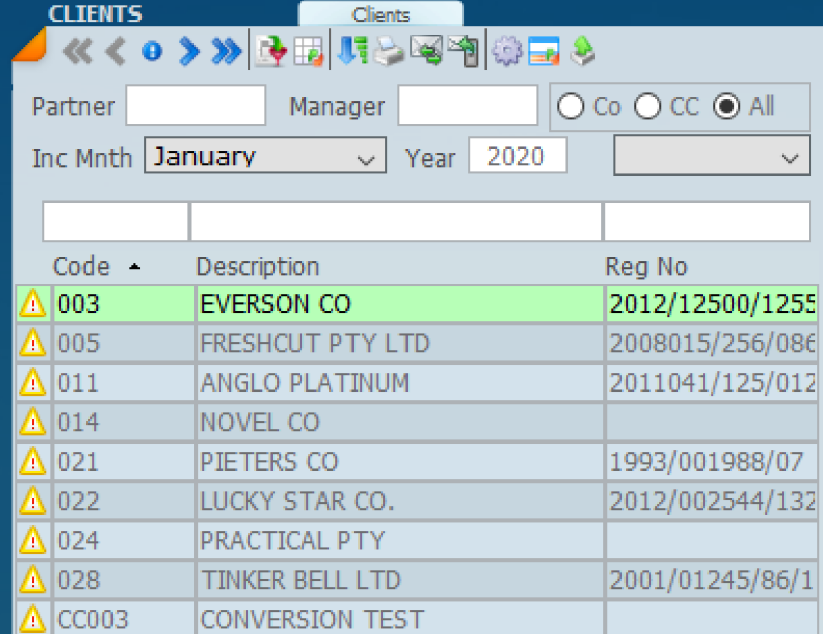Switch to the Clients tab
The width and height of the screenshot is (823, 634).
click(381, 15)
